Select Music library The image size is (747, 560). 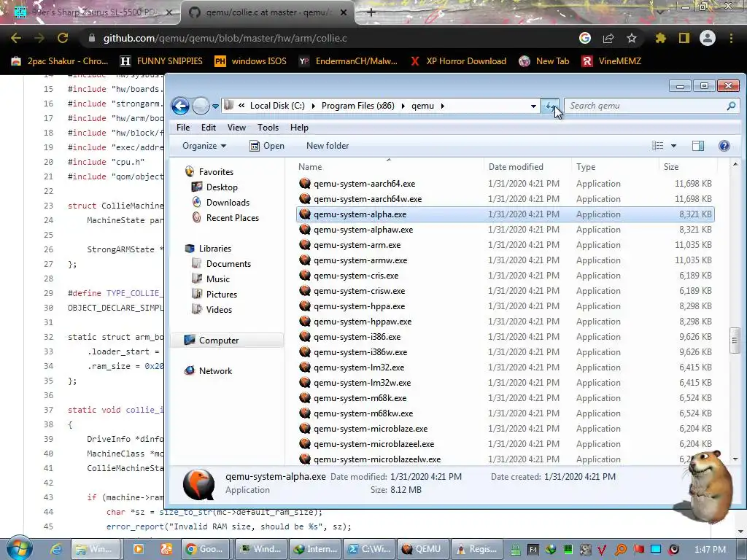point(217,279)
